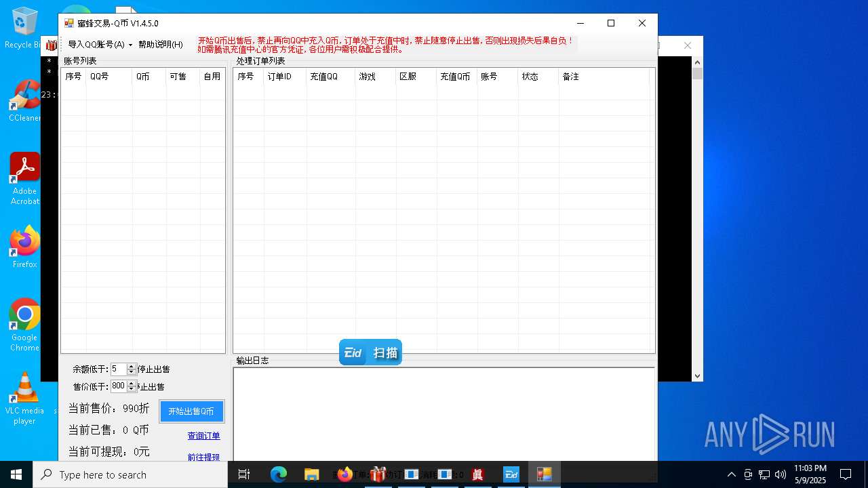Click the 区服 column header
The image size is (868, 488).
(416, 77)
